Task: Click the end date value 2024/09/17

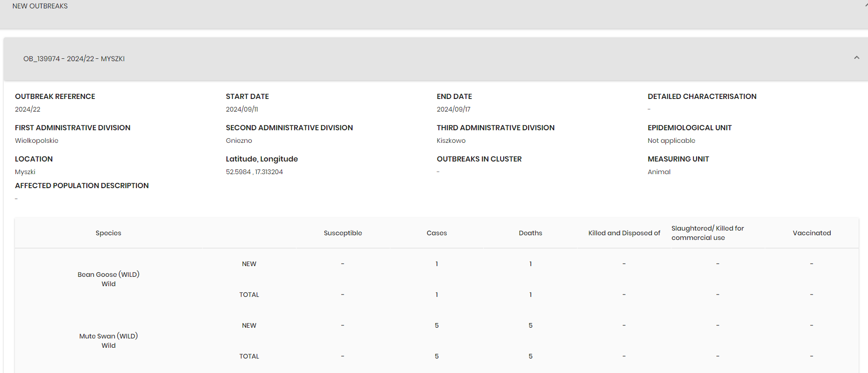Action: coord(453,109)
